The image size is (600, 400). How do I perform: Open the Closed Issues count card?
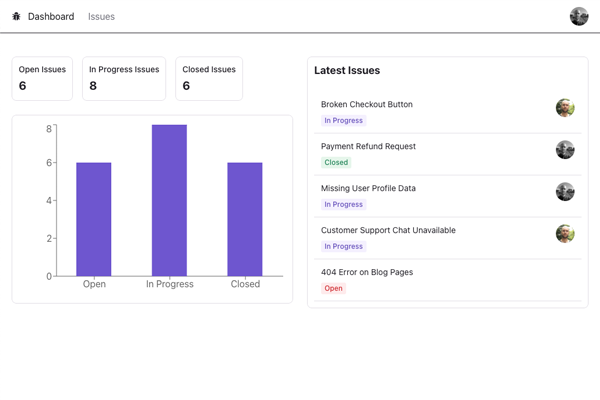[209, 78]
